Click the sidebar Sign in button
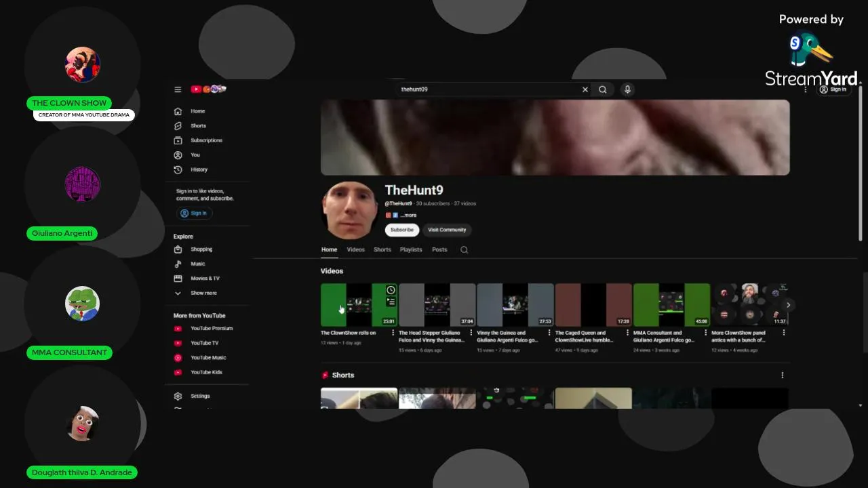 [x=194, y=213]
